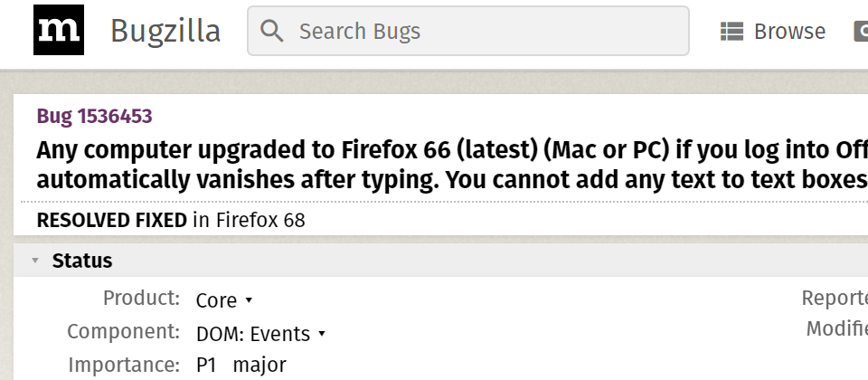Open the Browse menu label
This screenshot has height=380, width=868.
789,32
